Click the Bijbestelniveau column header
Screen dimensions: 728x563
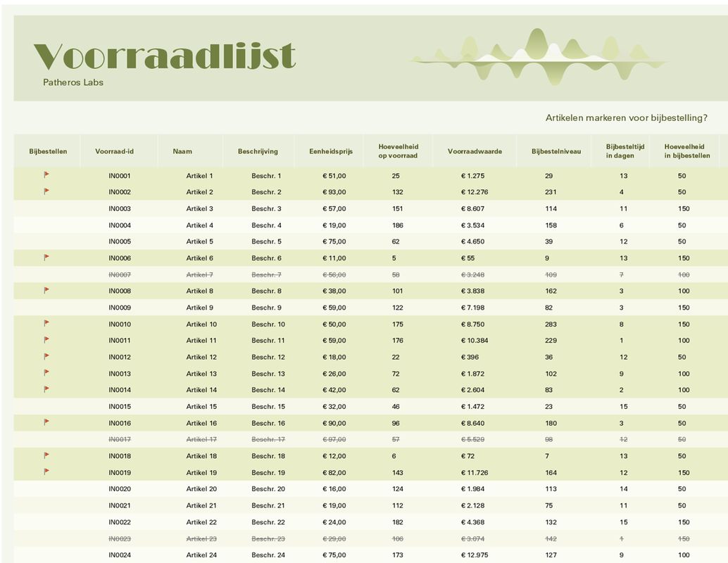[x=556, y=151]
